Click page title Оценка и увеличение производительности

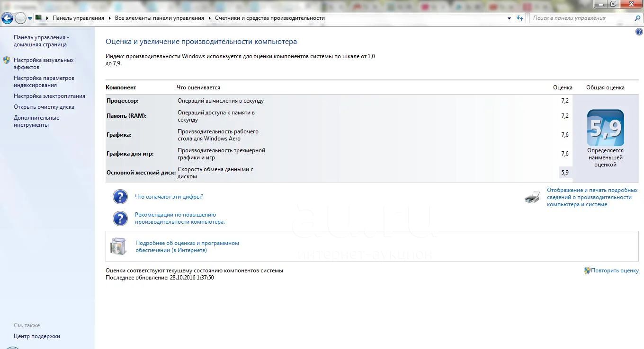pyautogui.click(x=201, y=42)
